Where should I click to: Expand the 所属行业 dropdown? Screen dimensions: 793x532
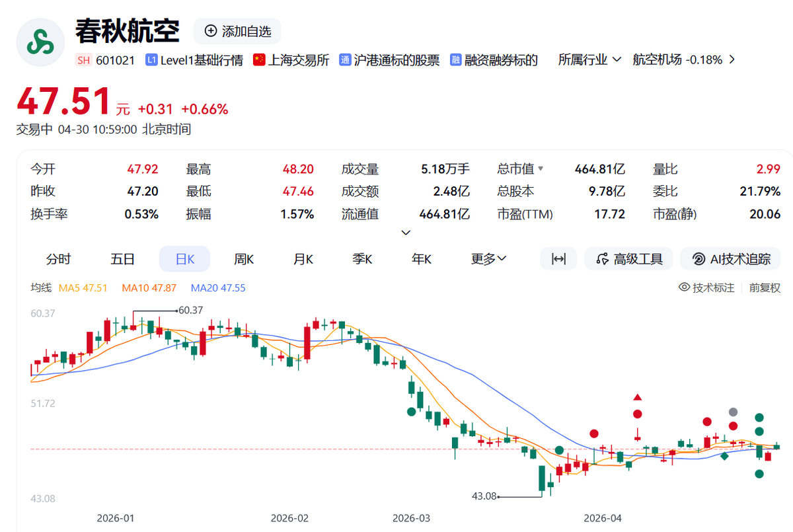[589, 59]
